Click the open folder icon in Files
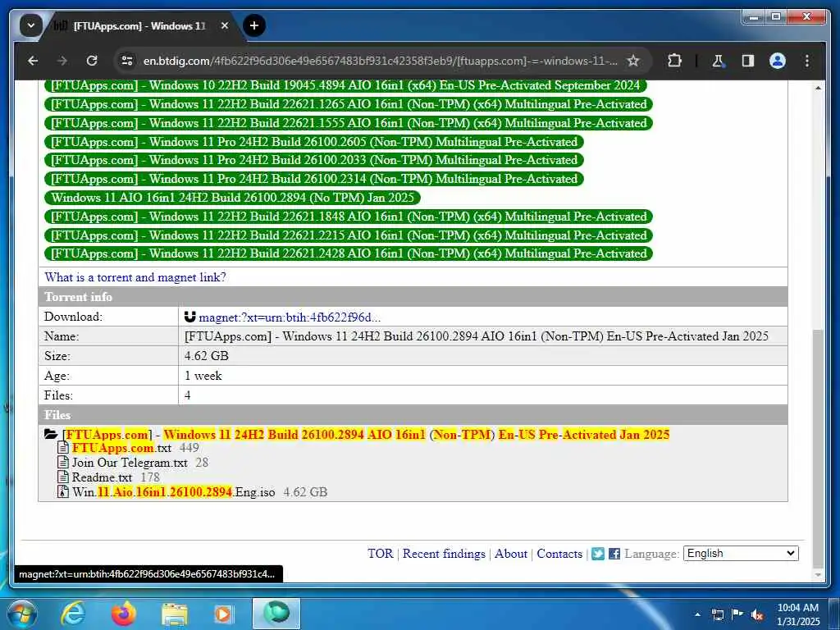 coord(51,434)
